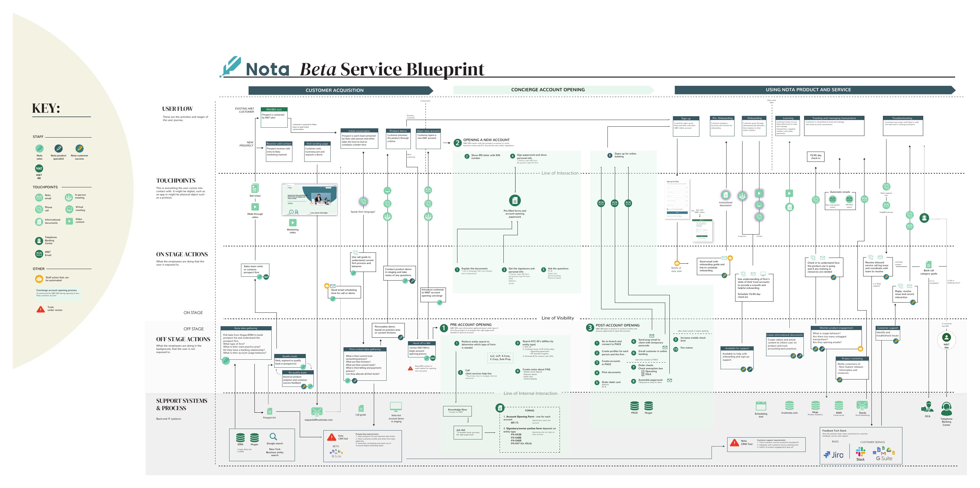Select the CUSTOMER ACQUISITION stage header
Image resolution: width=980 pixels, height=488 pixels.
click(341, 90)
